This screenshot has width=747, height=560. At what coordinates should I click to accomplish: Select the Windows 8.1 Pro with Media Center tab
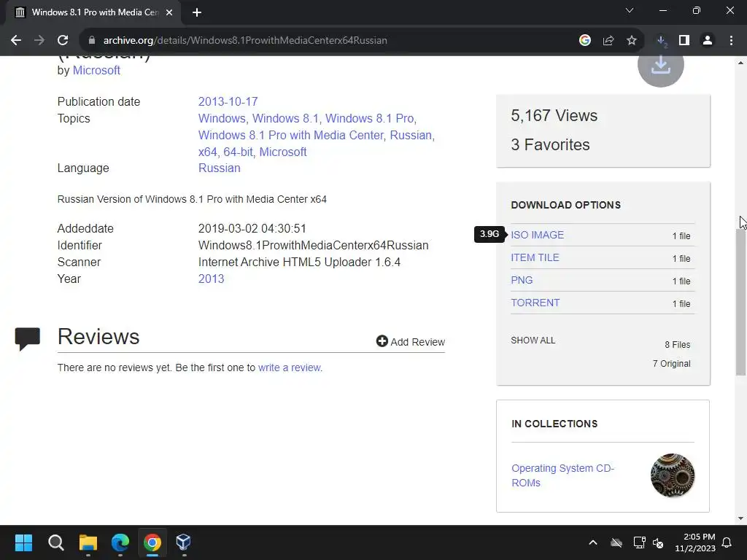point(94,12)
